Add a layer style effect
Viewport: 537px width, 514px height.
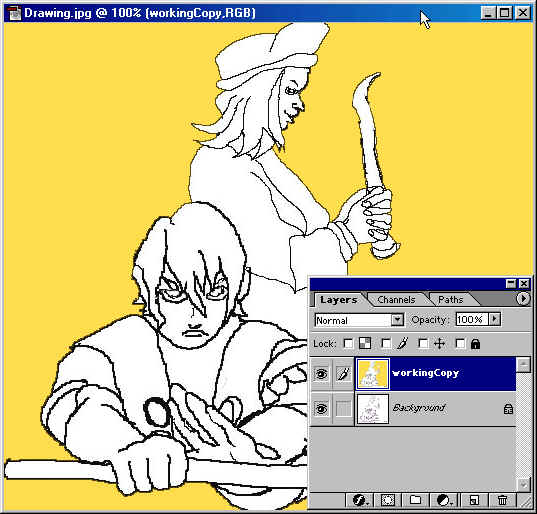point(361,500)
